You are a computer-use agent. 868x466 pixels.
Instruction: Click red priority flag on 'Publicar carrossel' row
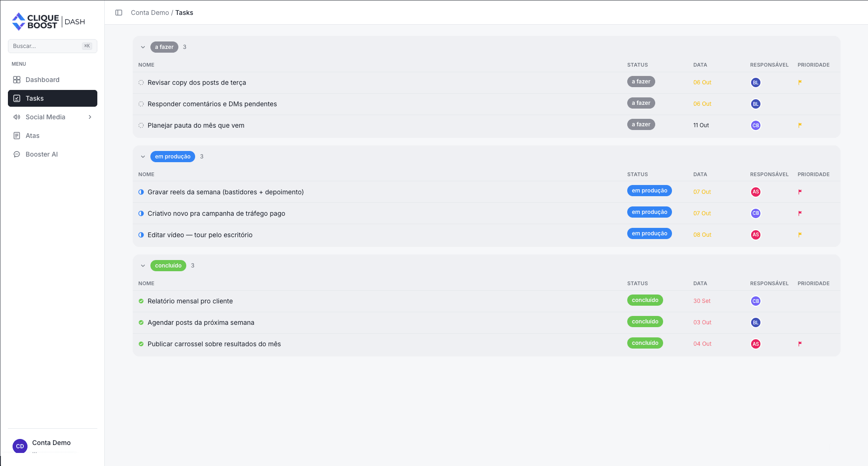(800, 344)
